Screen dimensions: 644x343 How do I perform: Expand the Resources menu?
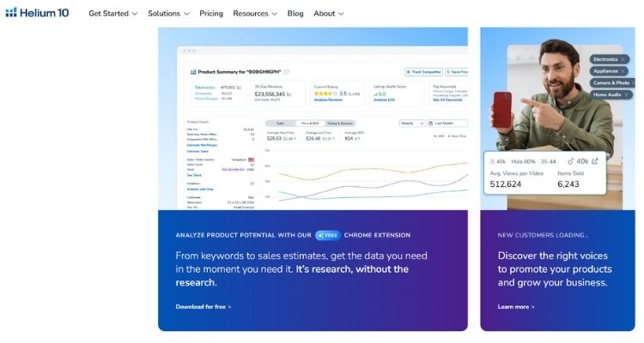coord(255,14)
